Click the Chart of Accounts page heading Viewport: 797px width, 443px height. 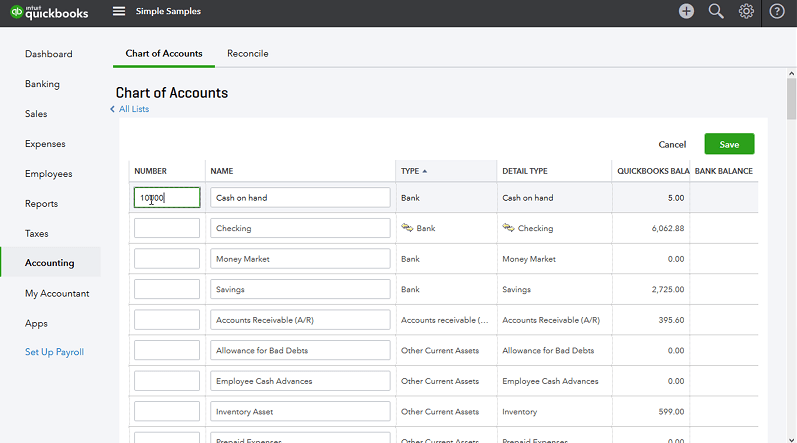pos(172,93)
